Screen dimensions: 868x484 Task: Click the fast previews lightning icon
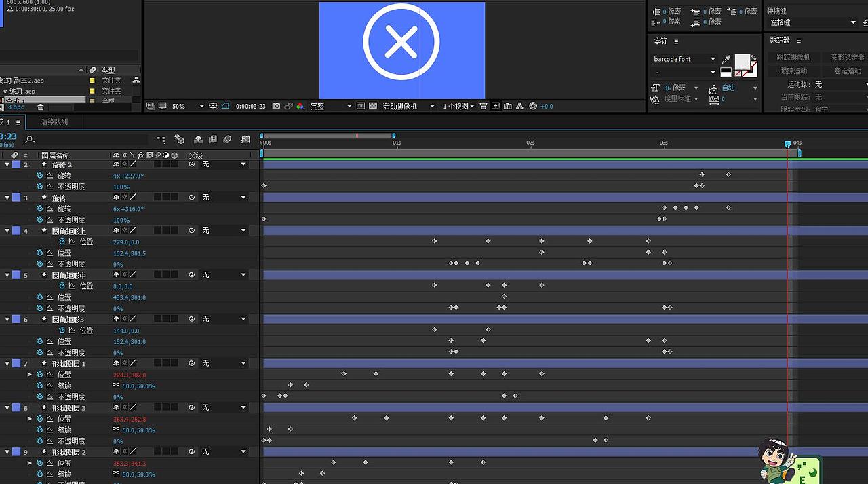(x=496, y=106)
